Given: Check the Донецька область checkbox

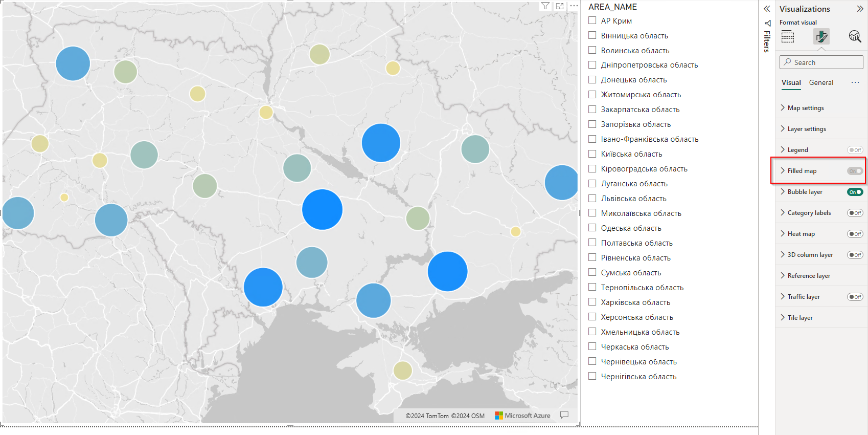Looking at the screenshot, I should 592,79.
